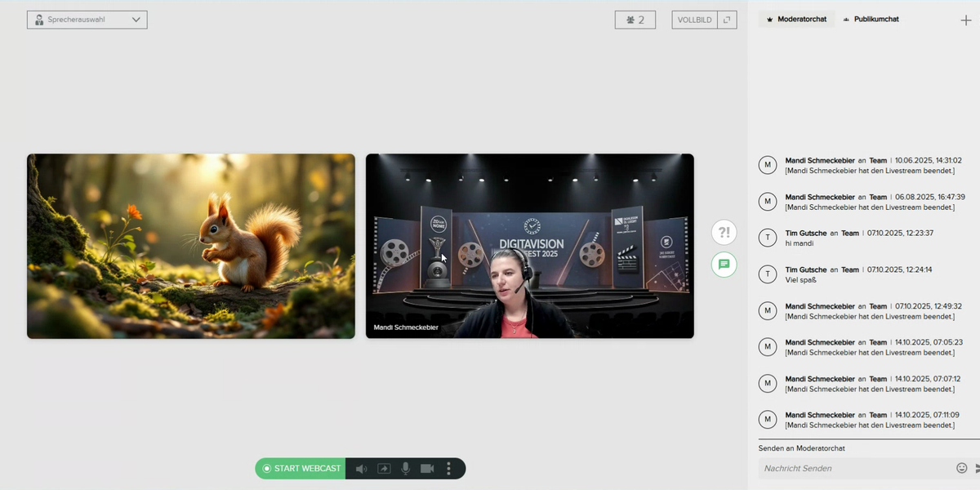This screenshot has width=980, height=490.
Task: Open the fullscreen expander next to VOLLBILD
Action: [x=726, y=20]
